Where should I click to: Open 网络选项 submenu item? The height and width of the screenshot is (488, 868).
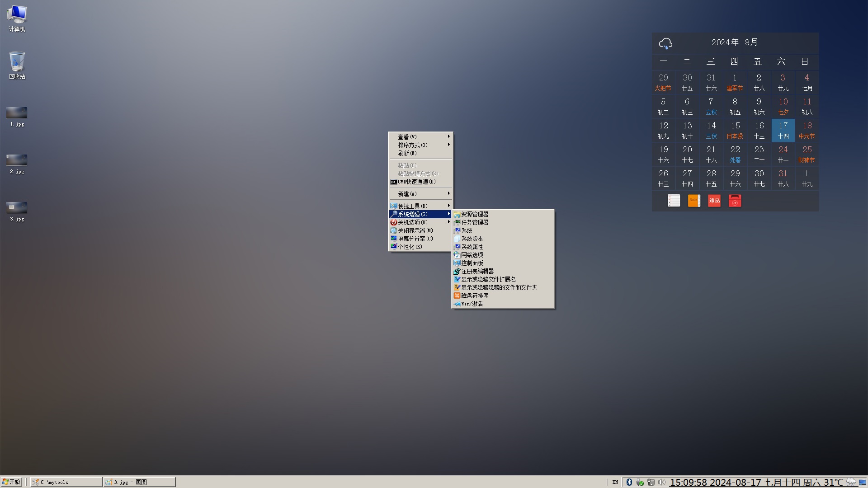[x=503, y=255]
